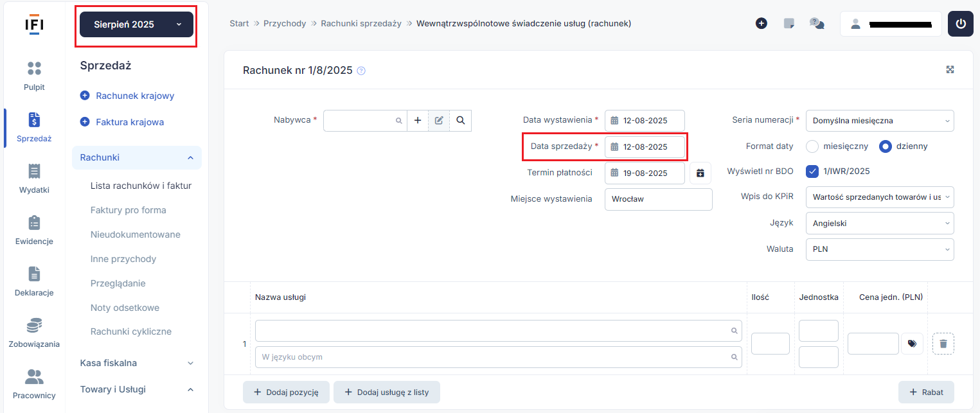The width and height of the screenshot is (980, 413).
Task: Expand Kasa fiskalna menu group
Action: point(137,363)
